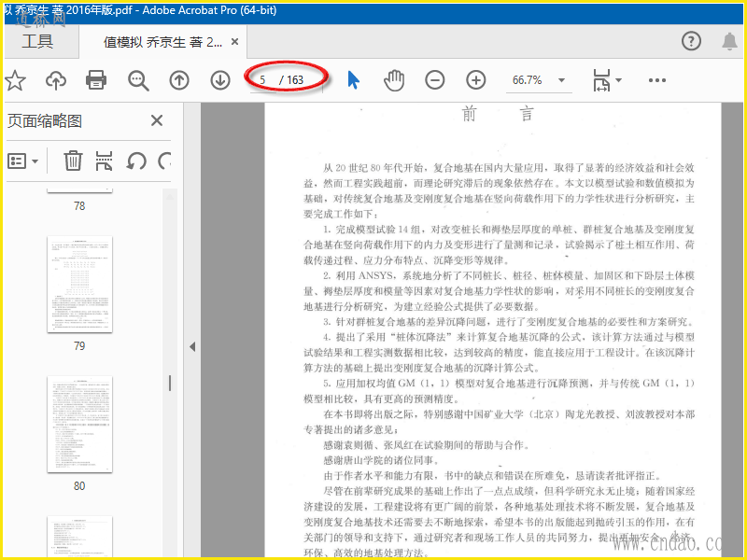Go to the previous page
This screenshot has width=747, height=560.
pyautogui.click(x=179, y=80)
